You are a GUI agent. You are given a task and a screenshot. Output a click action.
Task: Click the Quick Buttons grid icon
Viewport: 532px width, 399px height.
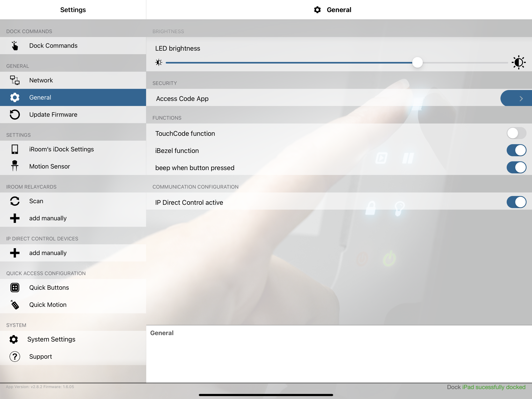[x=15, y=288]
